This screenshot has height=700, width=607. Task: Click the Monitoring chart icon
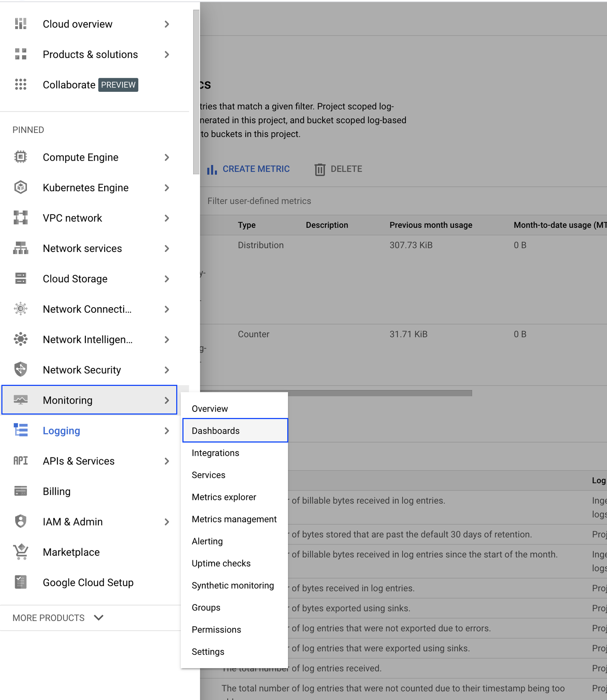click(x=21, y=399)
